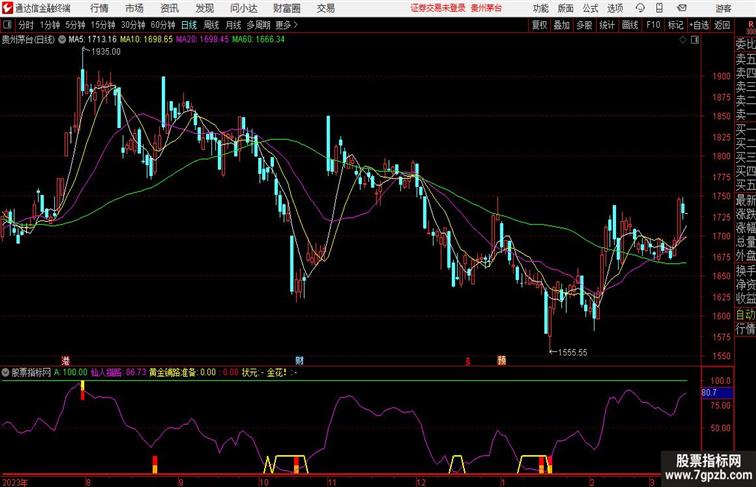Click the 1555.55 low price label
Viewport: 756px width, 487px height.
pos(572,352)
